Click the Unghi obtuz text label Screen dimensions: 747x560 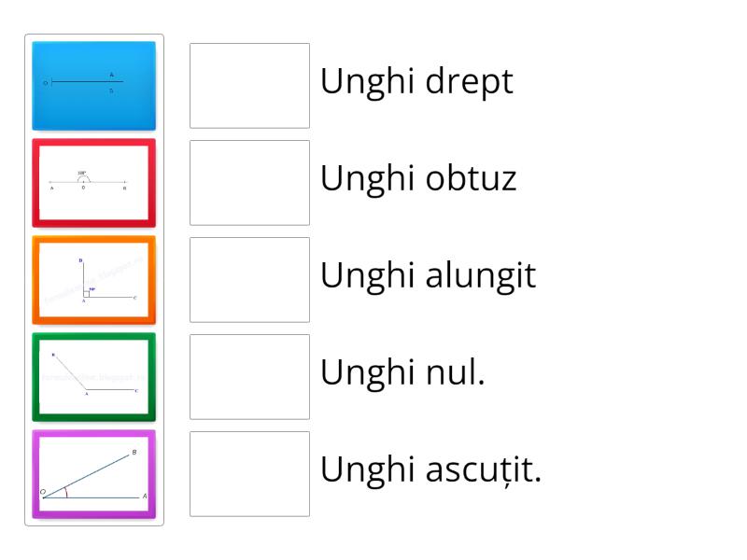coord(420,179)
